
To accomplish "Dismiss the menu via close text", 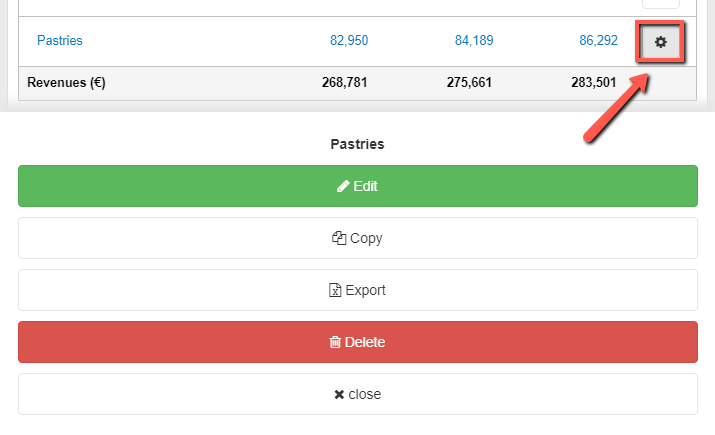I will coord(364,394).
